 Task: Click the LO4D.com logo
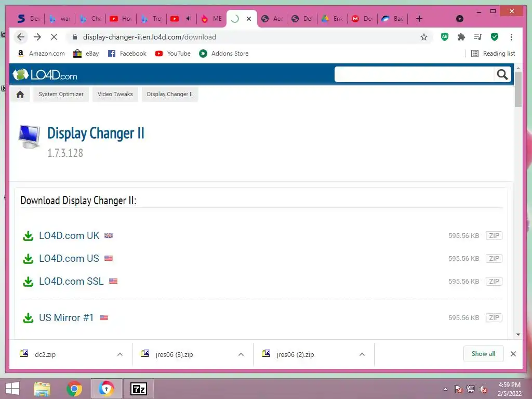45,75
